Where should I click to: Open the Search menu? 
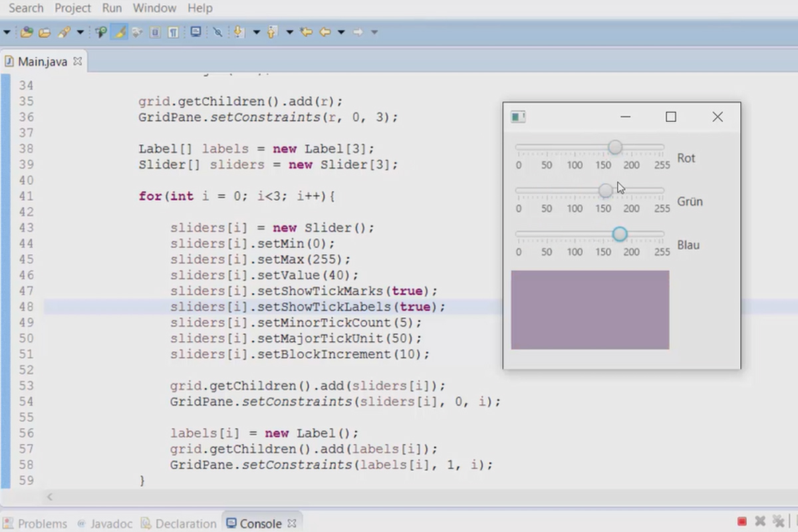tap(26, 8)
